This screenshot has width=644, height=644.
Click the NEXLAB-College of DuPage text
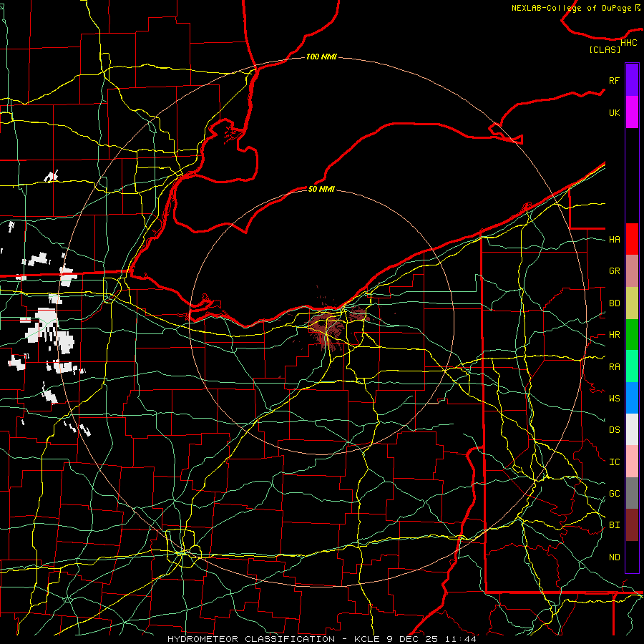coord(571,8)
